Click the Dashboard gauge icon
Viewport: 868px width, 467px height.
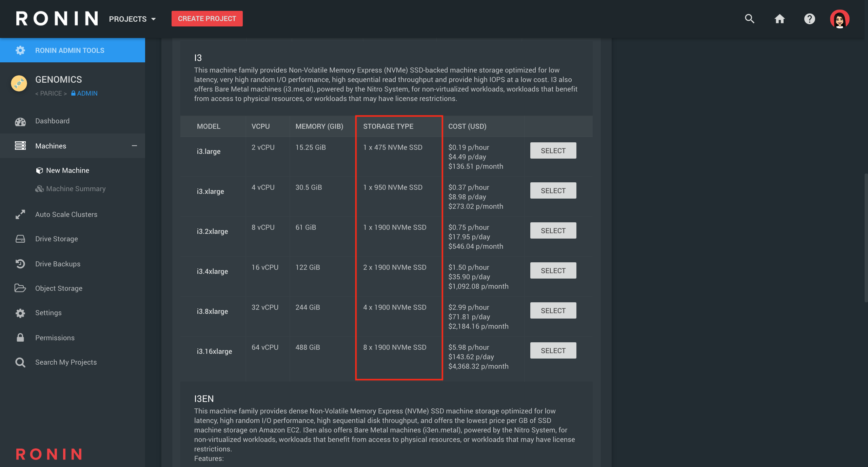(20, 121)
